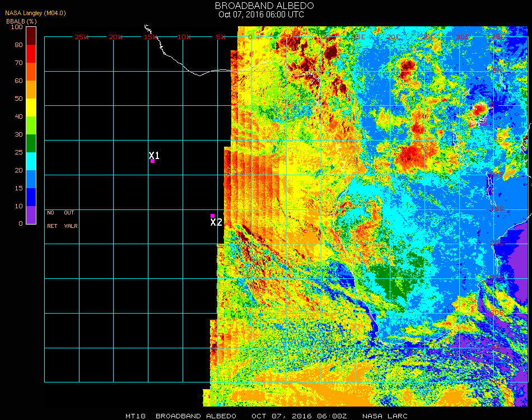Pick the purple 0-10% legend color
Viewport: 532px width, 420px height.
[31, 214]
